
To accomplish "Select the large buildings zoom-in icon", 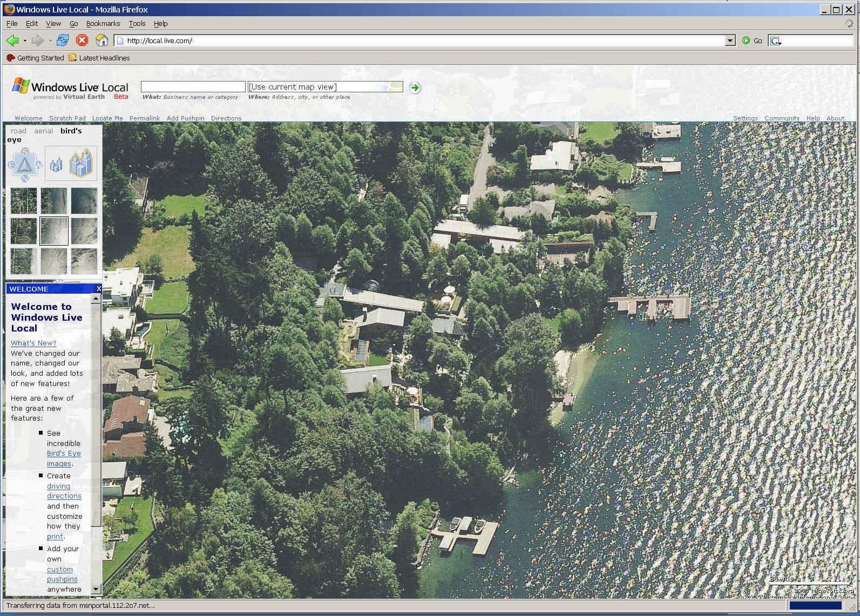I will [82, 163].
